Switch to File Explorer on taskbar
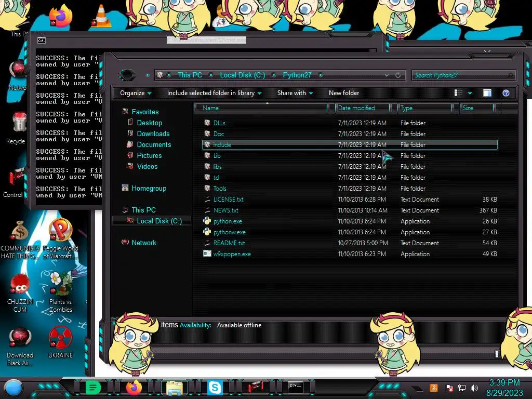 click(175, 388)
